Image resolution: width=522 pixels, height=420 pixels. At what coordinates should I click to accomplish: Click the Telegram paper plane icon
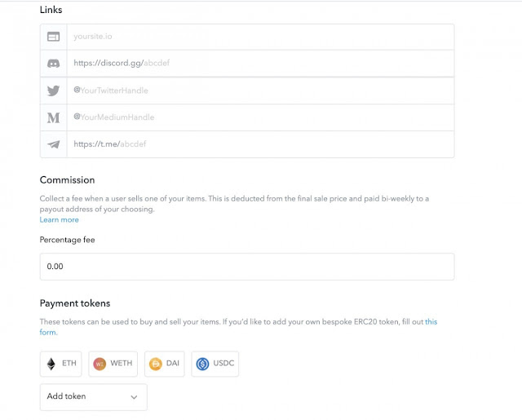pos(53,144)
